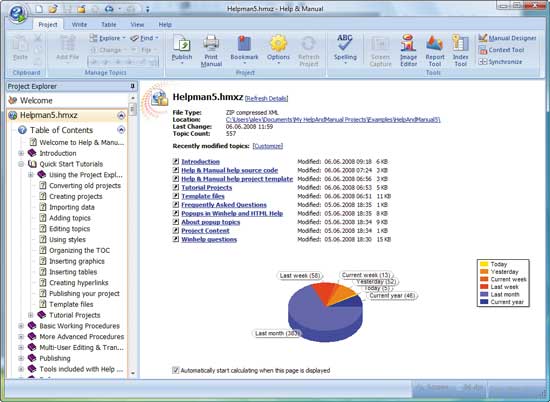Viewport: 550px width, 402px height.
Task: Run the Spelling check
Action: [x=345, y=49]
